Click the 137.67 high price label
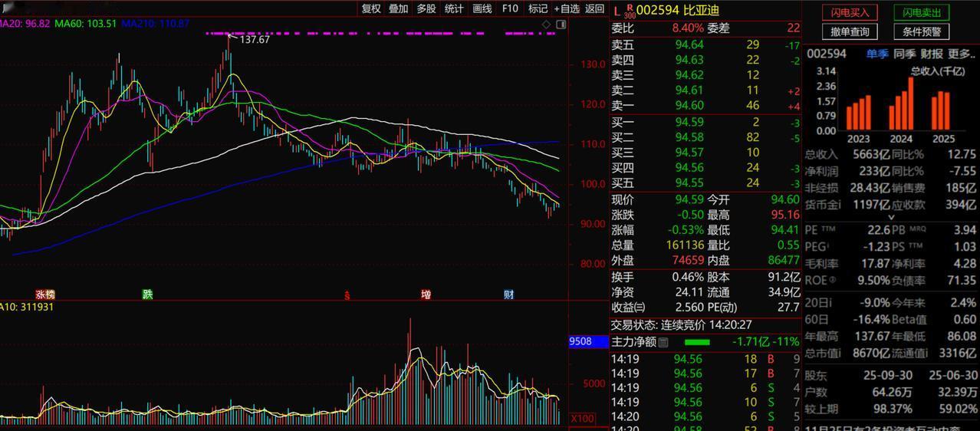 [255, 39]
